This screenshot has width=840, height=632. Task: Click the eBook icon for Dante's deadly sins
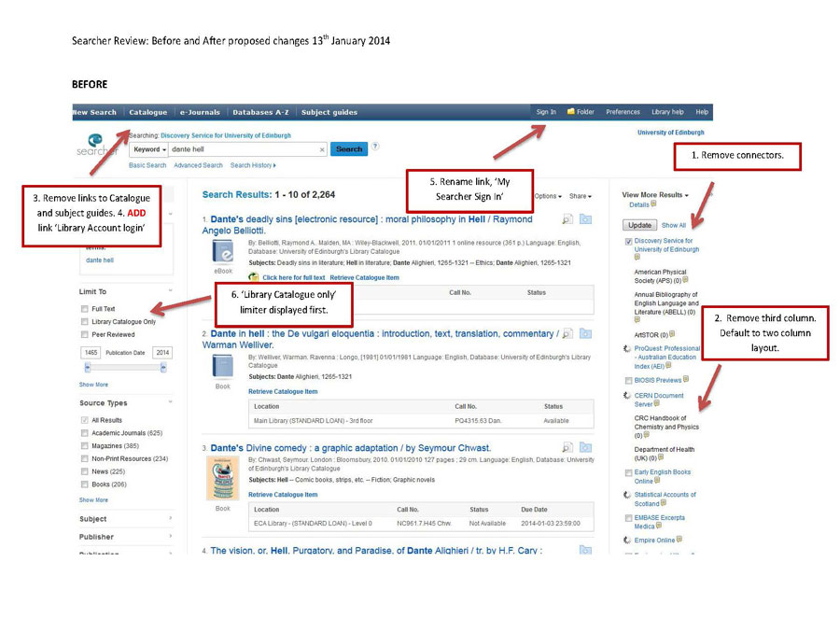[223, 252]
